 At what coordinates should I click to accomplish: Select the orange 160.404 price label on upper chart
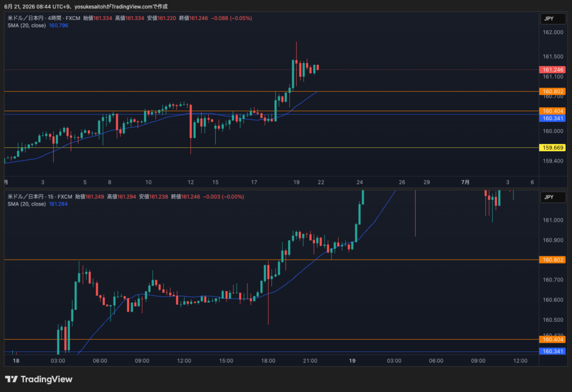pyautogui.click(x=552, y=111)
